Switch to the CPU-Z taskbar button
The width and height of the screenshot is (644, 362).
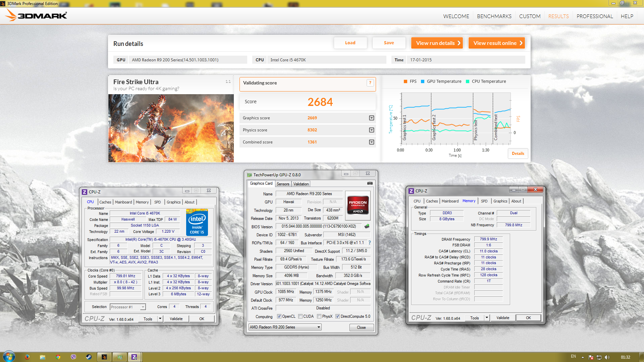[x=135, y=357]
